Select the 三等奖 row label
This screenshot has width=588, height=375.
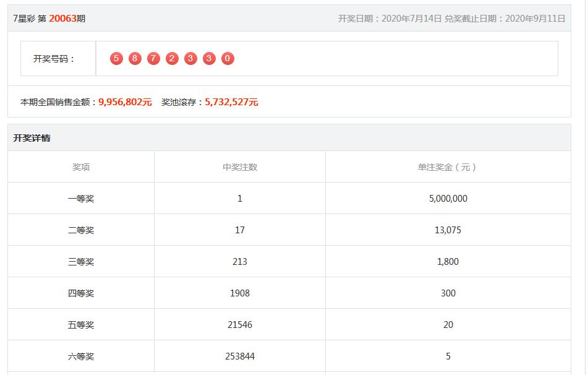tap(81, 262)
